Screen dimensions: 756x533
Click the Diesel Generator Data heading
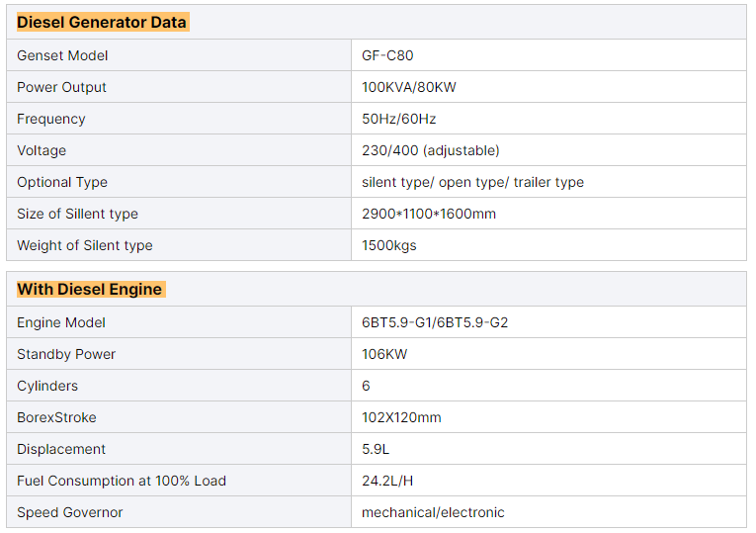[102, 22]
